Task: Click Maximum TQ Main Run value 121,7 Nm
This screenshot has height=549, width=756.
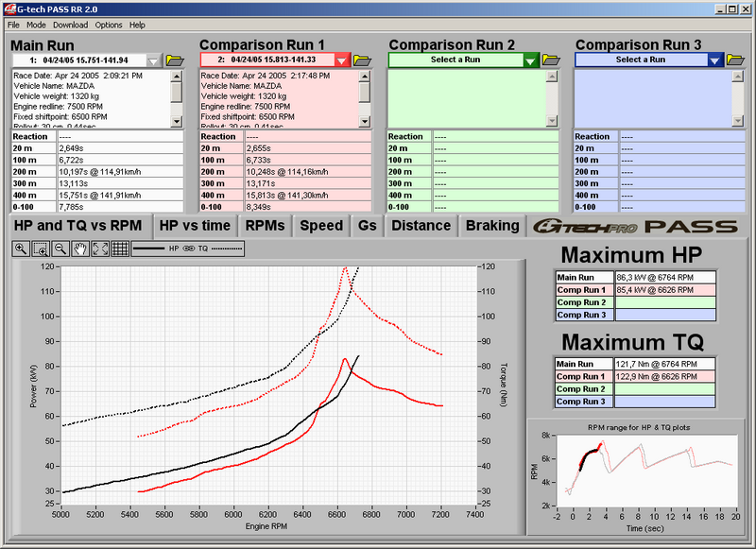Action: (x=665, y=365)
